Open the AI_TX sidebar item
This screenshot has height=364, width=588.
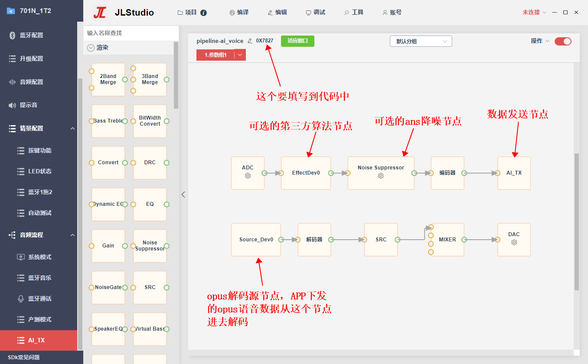[39, 340]
